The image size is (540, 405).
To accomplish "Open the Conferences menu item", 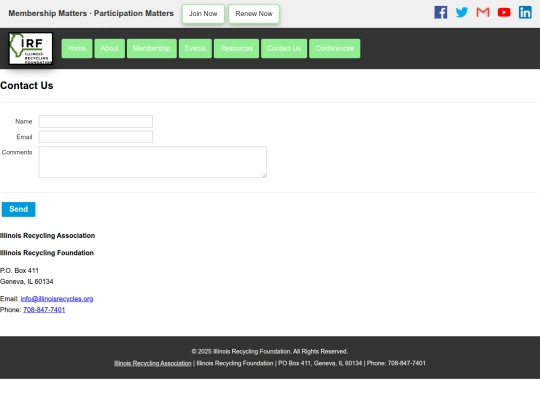I will [335, 49].
